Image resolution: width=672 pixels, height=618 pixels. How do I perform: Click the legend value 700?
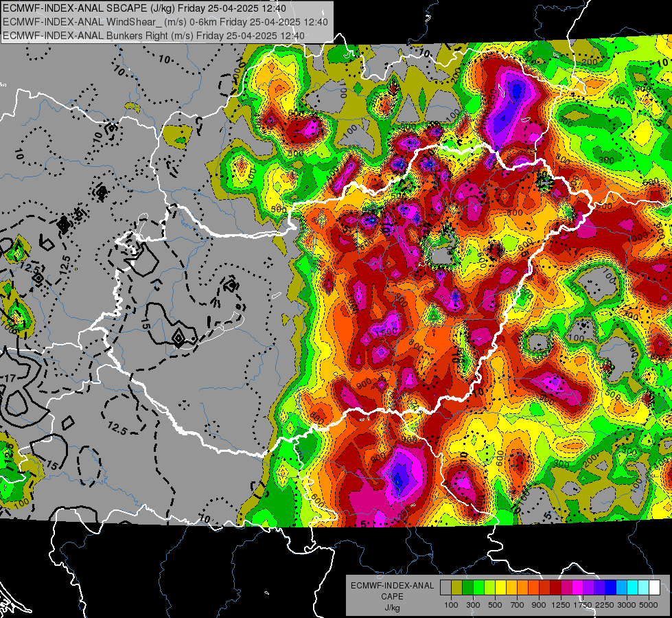(518, 605)
